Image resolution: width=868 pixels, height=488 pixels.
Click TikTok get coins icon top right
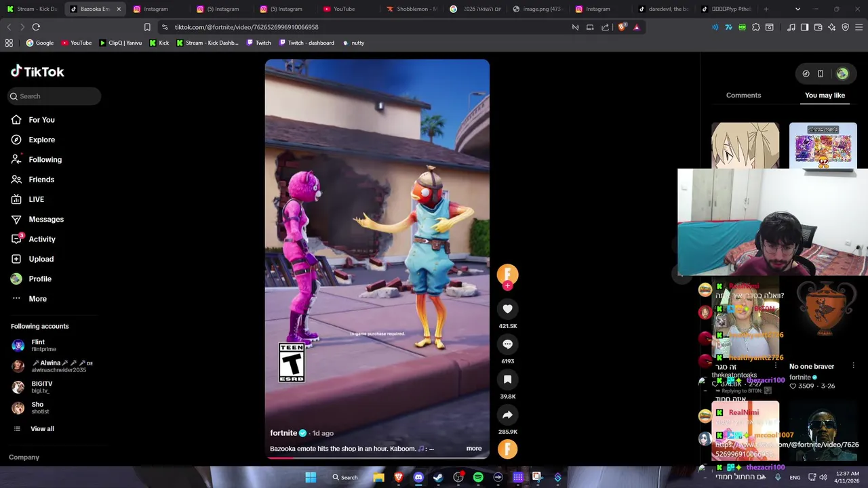(x=806, y=74)
